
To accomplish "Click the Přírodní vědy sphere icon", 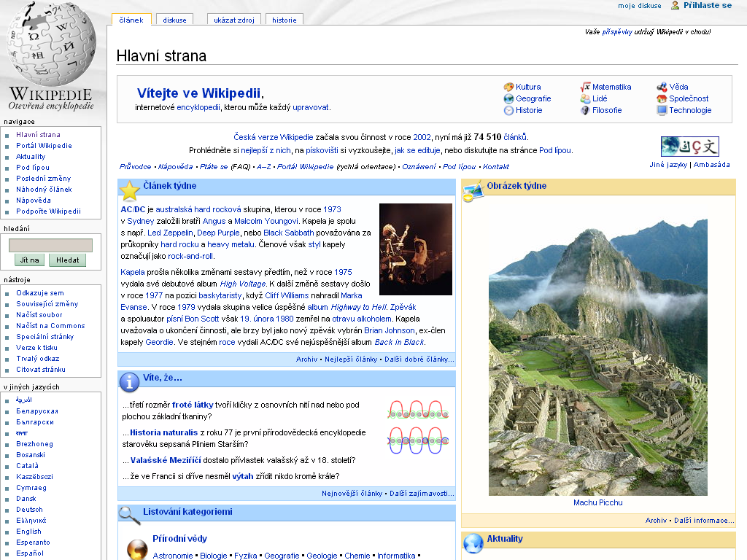I will coord(137,549).
